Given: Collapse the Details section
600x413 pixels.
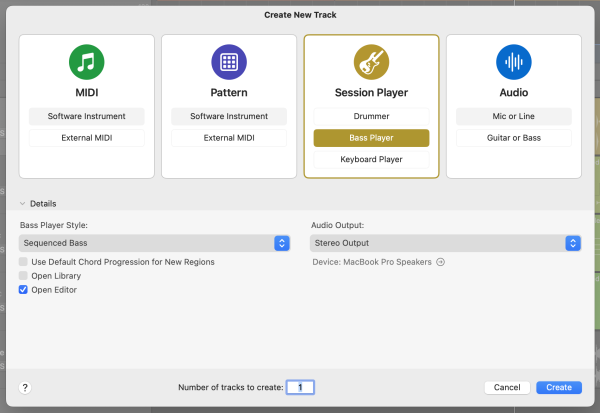Looking at the screenshot, I should (23, 204).
